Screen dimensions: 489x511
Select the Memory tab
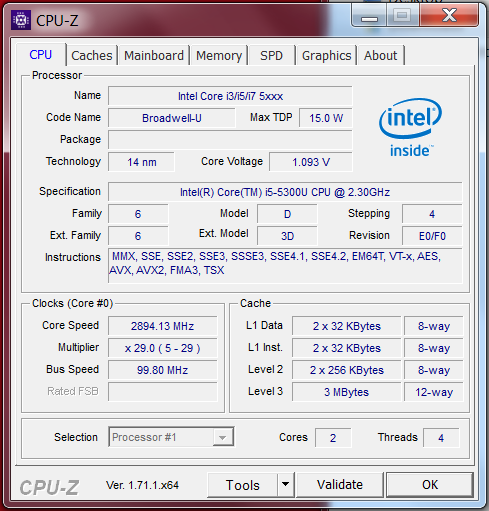(219, 55)
